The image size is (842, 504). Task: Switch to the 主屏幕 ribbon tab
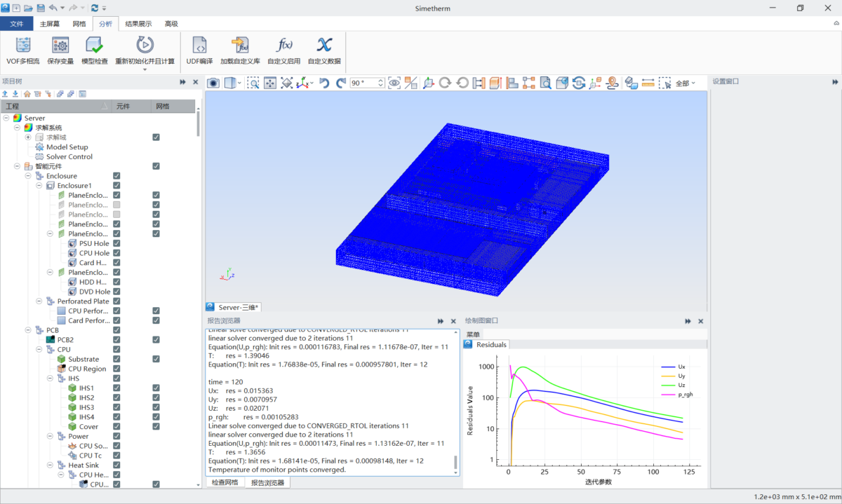point(50,23)
